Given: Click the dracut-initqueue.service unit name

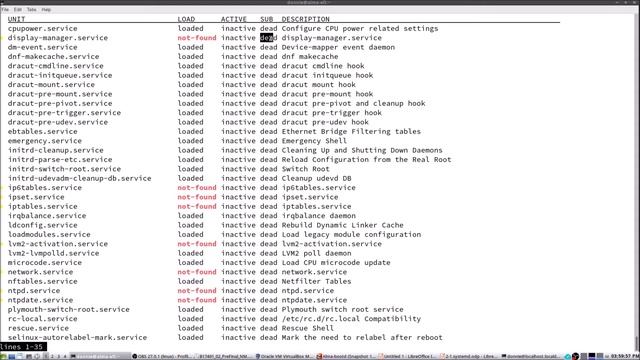Looking at the screenshot, I should (60, 75).
